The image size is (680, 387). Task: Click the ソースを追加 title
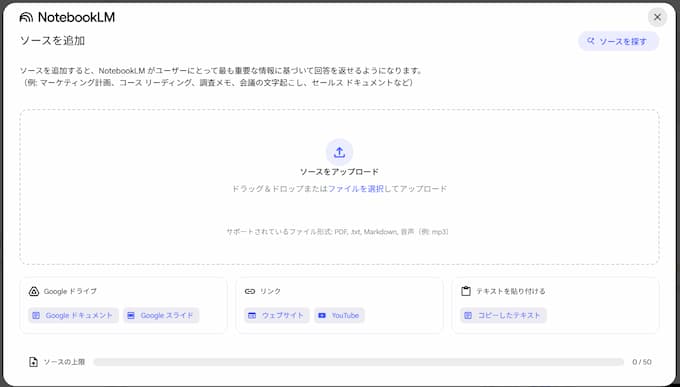click(x=52, y=41)
